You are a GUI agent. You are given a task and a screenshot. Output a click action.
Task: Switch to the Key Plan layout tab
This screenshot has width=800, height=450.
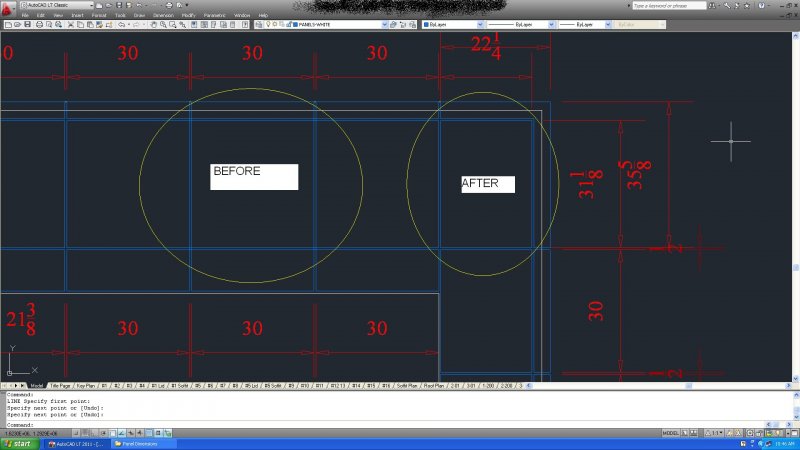click(86, 386)
